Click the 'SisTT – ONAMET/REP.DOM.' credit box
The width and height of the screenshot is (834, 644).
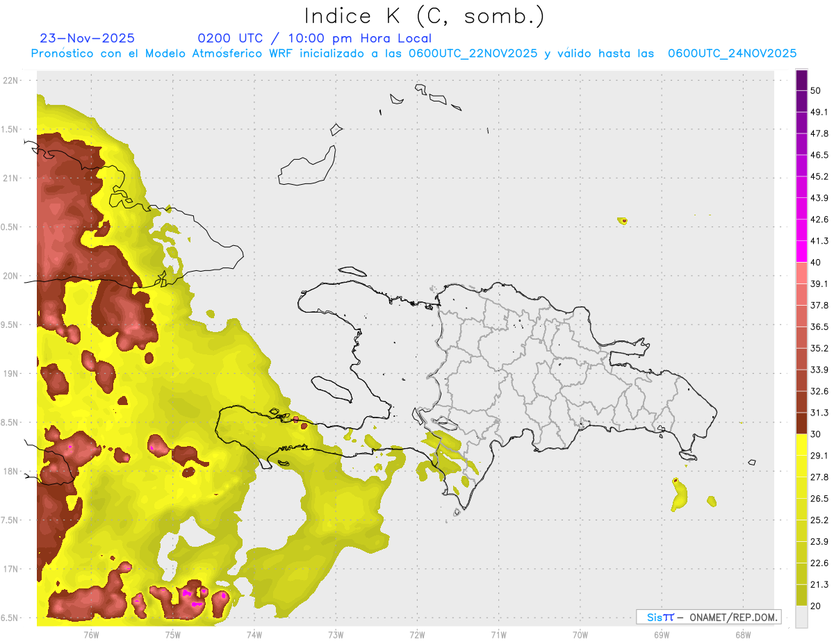tap(709, 617)
